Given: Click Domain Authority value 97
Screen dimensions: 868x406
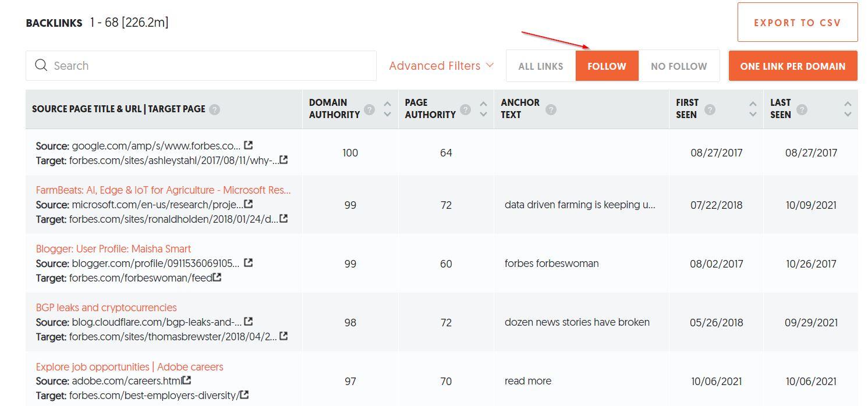Looking at the screenshot, I should click(x=350, y=381).
